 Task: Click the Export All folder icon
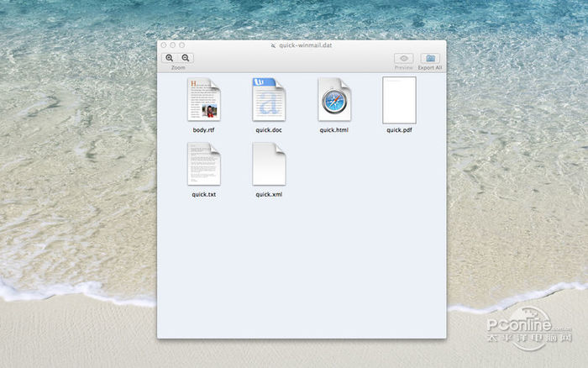click(430, 58)
